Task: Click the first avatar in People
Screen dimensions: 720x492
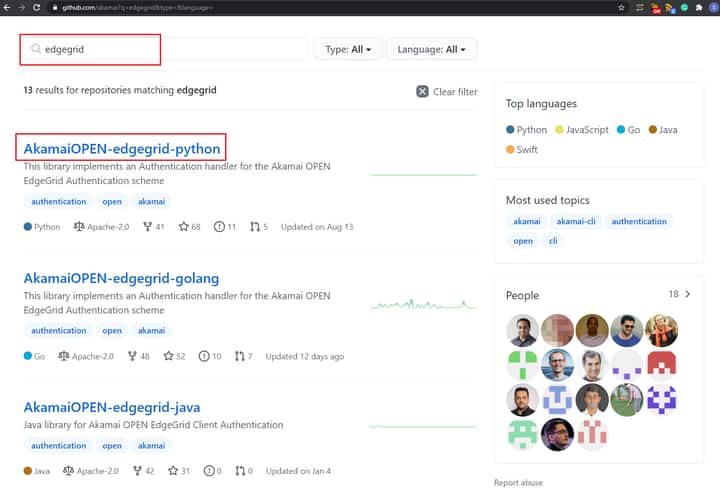Action: pos(522,330)
